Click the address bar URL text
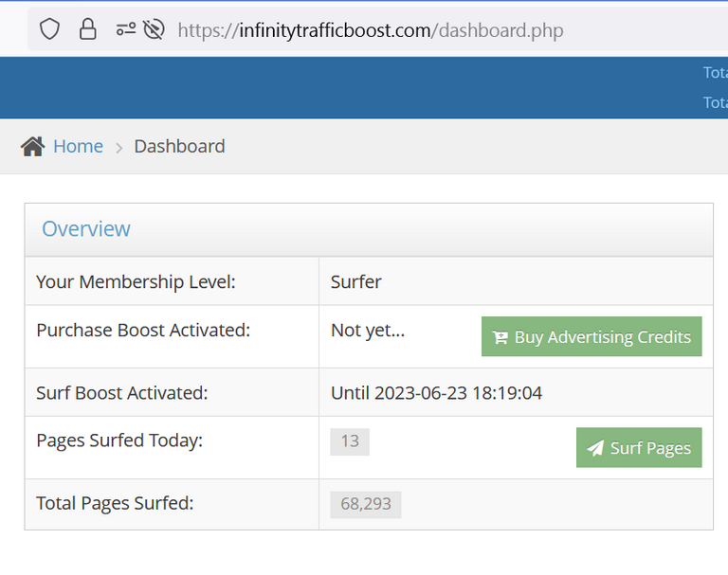The height and width of the screenshot is (575, 728). tap(371, 30)
